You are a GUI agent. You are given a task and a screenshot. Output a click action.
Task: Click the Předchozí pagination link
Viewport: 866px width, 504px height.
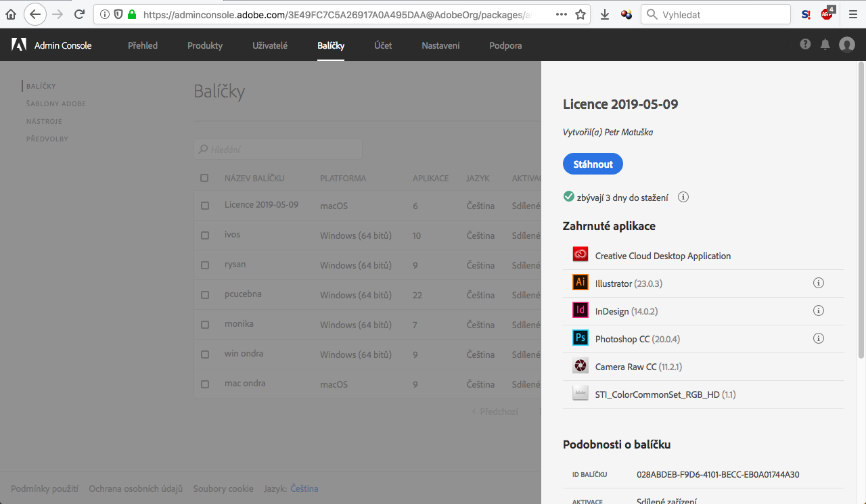coord(495,411)
